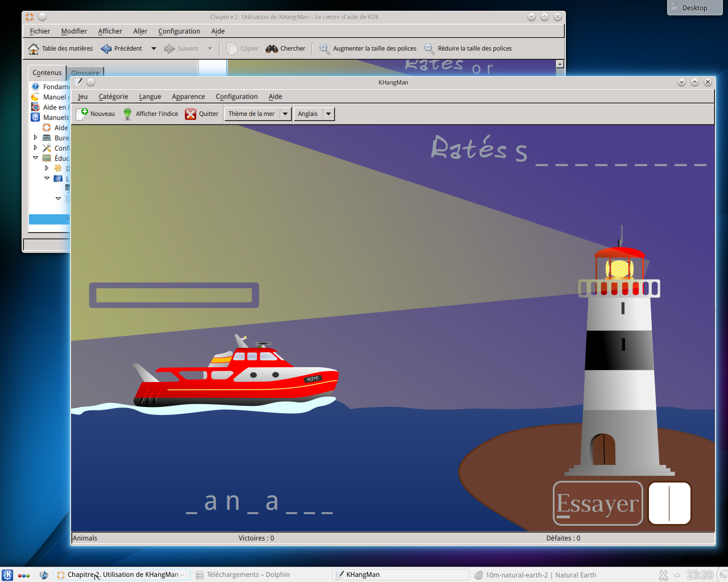
Task: Collapse the flag item under Éducation
Action: pyautogui.click(x=47, y=178)
